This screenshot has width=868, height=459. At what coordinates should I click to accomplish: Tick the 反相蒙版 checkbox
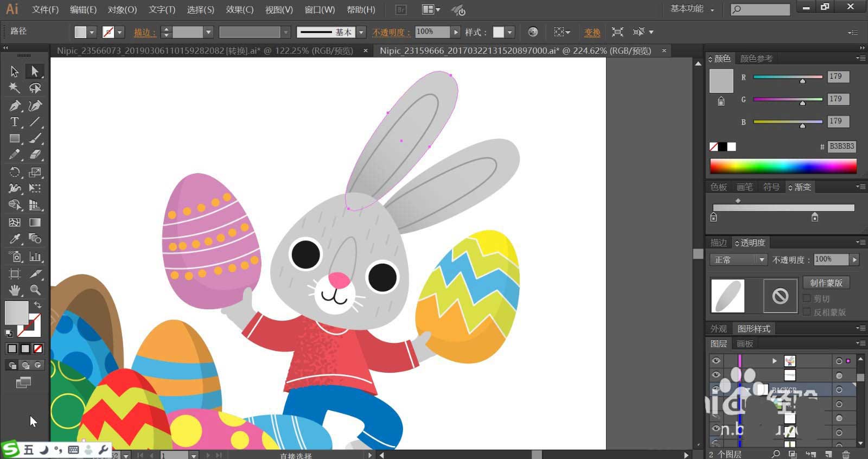pos(807,312)
